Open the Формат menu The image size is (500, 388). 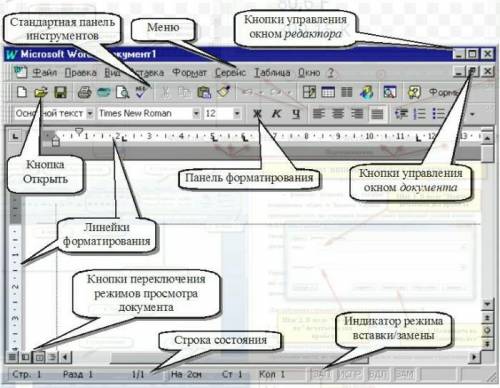tap(189, 72)
